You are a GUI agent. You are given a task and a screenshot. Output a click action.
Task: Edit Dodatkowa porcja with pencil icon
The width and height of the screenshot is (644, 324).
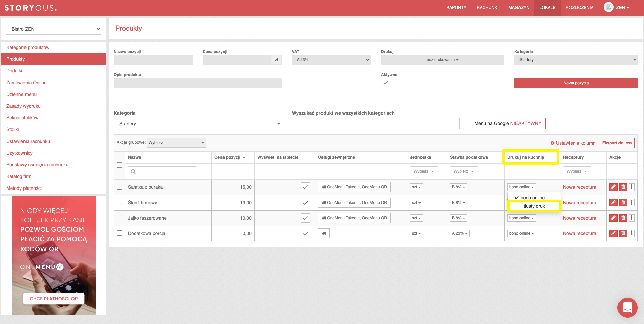613,233
